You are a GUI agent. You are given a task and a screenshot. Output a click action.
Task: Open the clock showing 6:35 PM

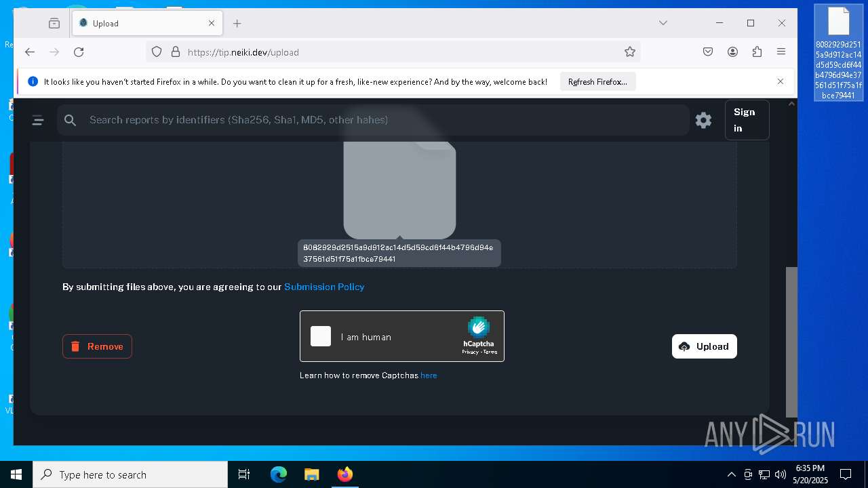point(810,474)
